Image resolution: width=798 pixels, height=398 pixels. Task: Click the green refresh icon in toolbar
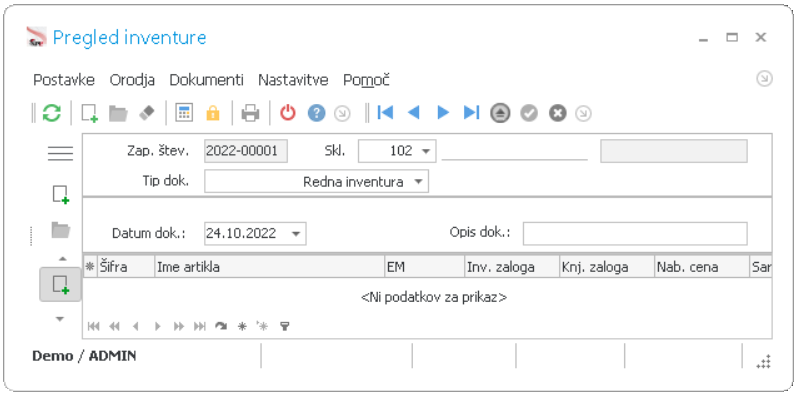pos(51,112)
